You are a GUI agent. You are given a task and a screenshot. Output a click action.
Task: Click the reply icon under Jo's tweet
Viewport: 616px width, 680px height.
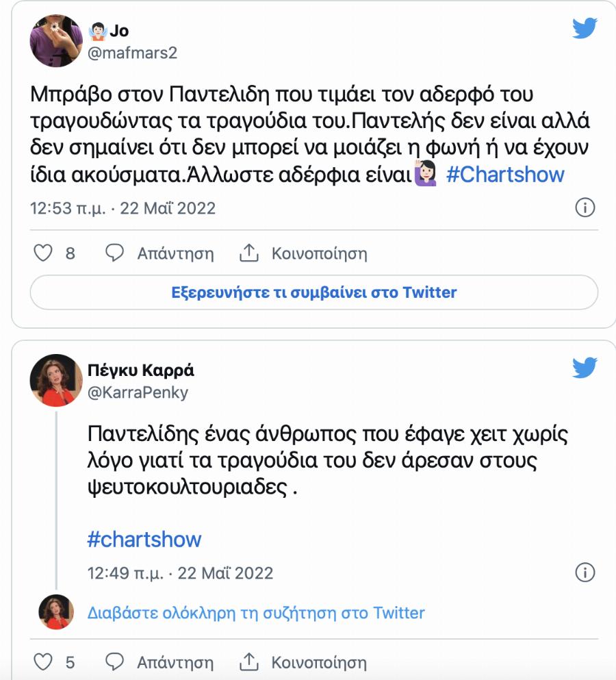tap(114, 253)
